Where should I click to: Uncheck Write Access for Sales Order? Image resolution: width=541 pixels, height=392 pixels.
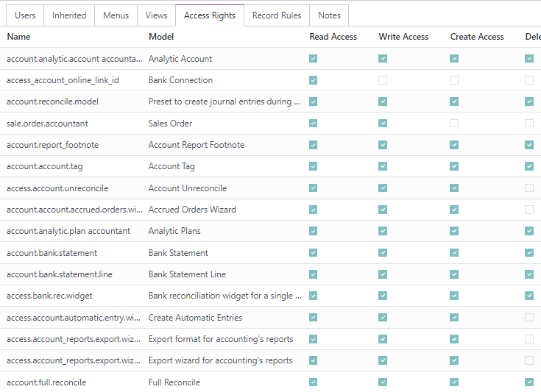coord(383,124)
